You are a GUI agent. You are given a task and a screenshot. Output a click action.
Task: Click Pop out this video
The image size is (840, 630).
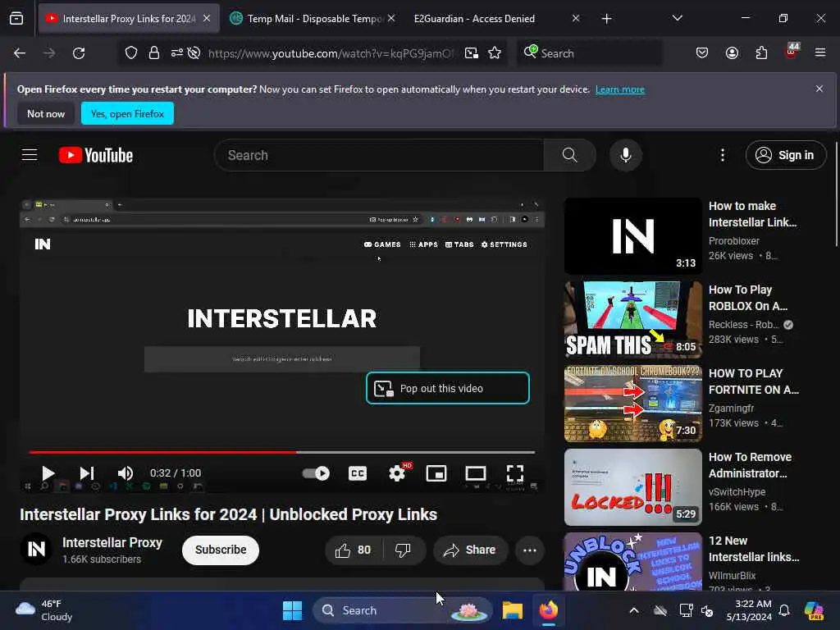coord(448,388)
